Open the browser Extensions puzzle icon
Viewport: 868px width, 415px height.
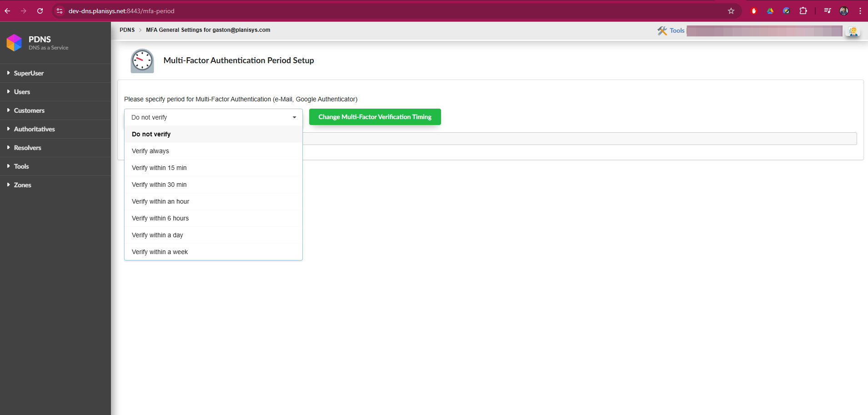pyautogui.click(x=803, y=11)
